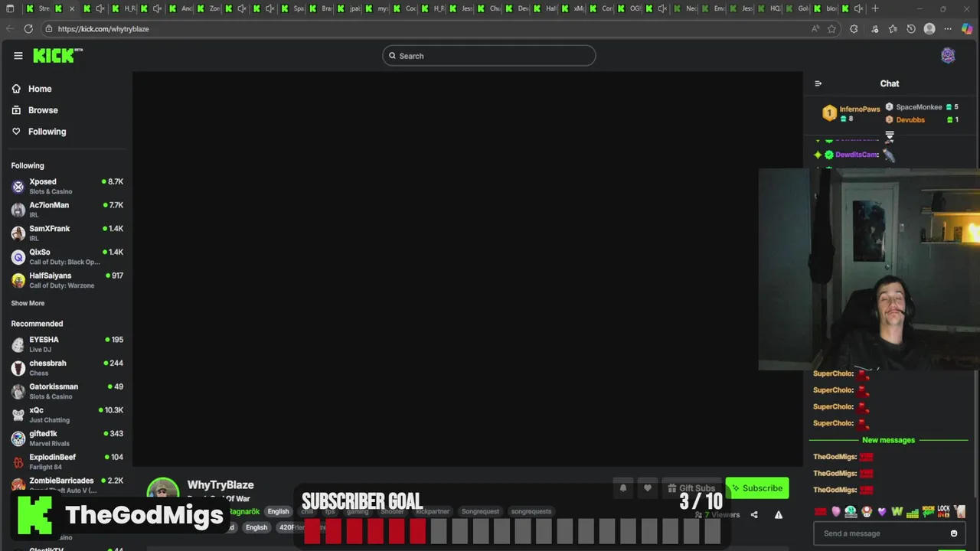The height and width of the screenshot is (551, 980).
Task: Expand the gift leaderboard arrow
Action: 889,135
